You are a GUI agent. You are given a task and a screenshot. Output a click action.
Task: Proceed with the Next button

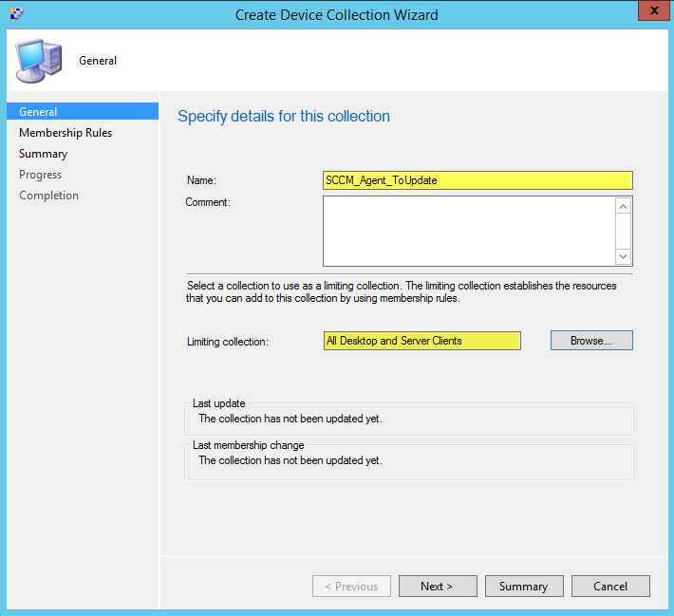point(438,587)
